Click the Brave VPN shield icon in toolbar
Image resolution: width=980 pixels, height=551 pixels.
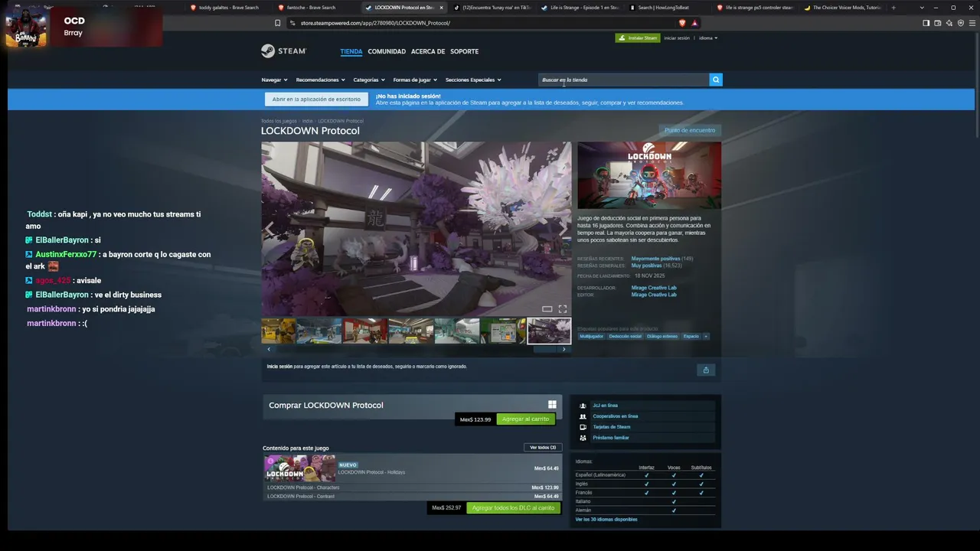(x=961, y=23)
